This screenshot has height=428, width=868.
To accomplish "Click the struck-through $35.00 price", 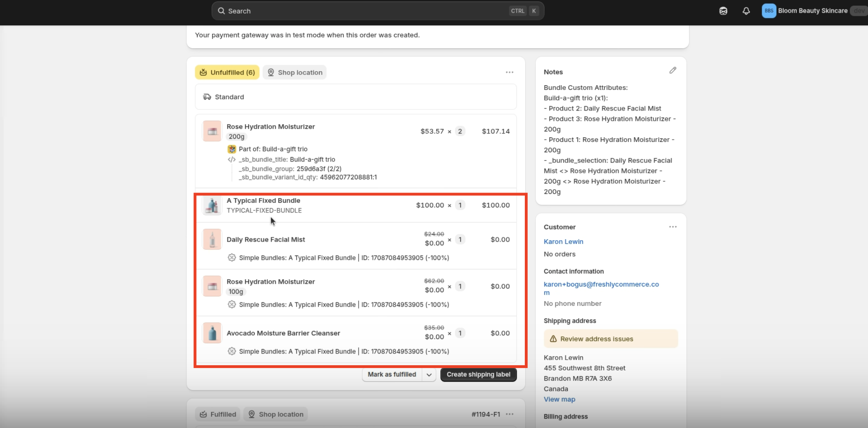I will [x=434, y=328].
